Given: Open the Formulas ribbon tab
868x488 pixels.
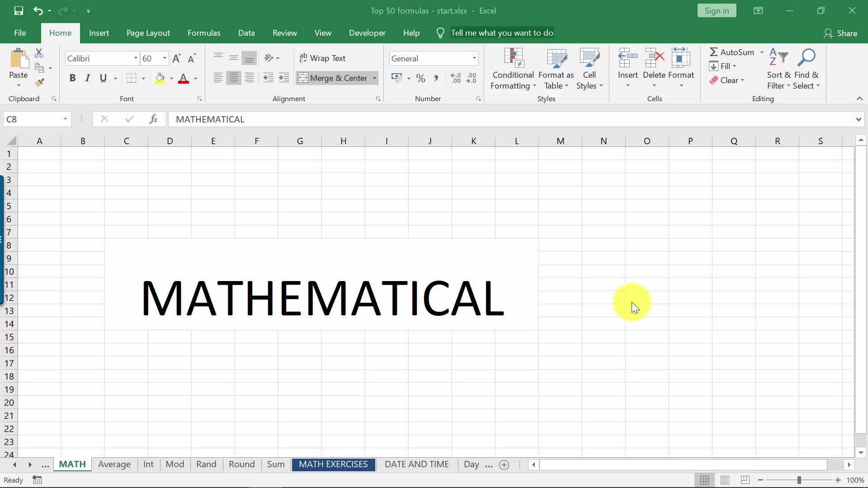Looking at the screenshot, I should pos(204,33).
